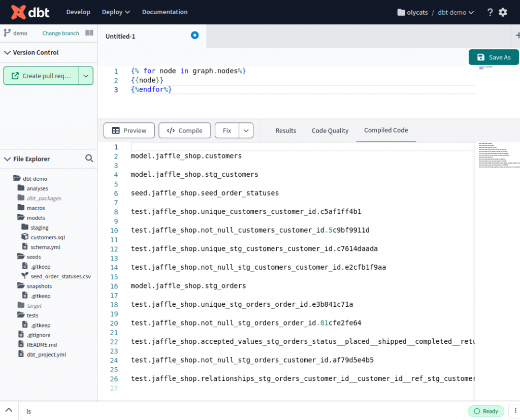Click the dbt logo in header

30,12
